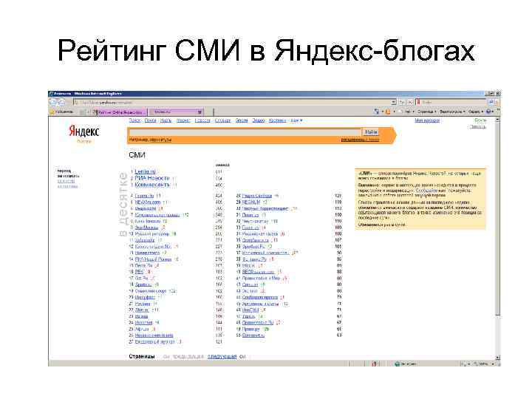Open the address bar history dropdown arrow
Viewport: 532px width, 399px height.
point(394,102)
